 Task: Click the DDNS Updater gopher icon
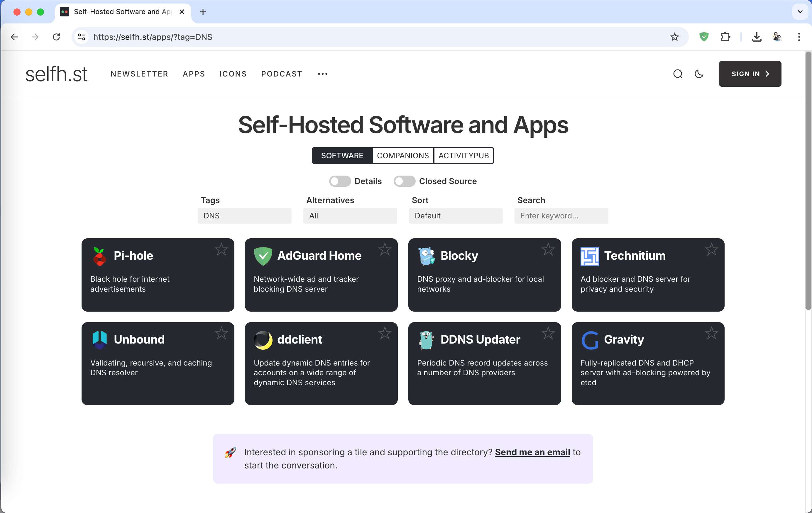426,340
